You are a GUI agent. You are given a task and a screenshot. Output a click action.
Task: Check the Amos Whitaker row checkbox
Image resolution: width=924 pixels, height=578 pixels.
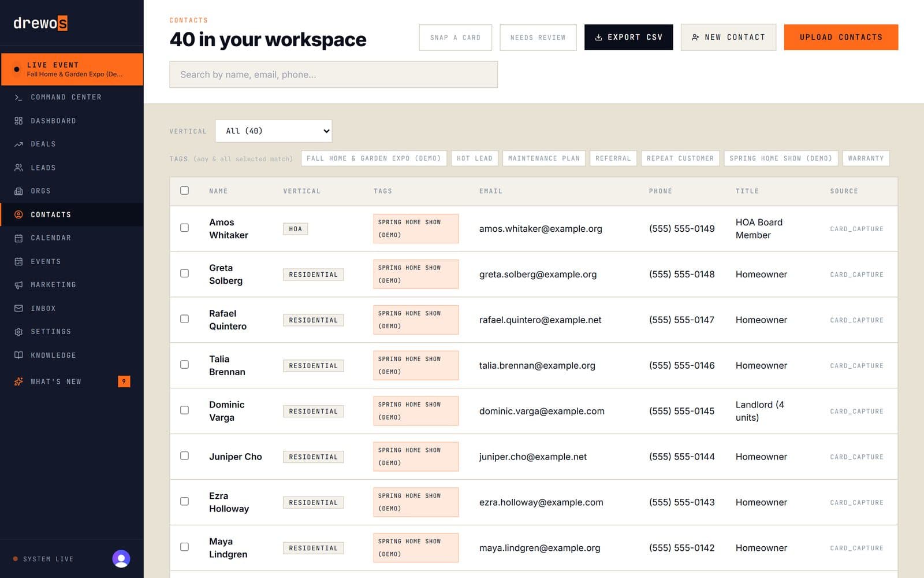(x=184, y=228)
